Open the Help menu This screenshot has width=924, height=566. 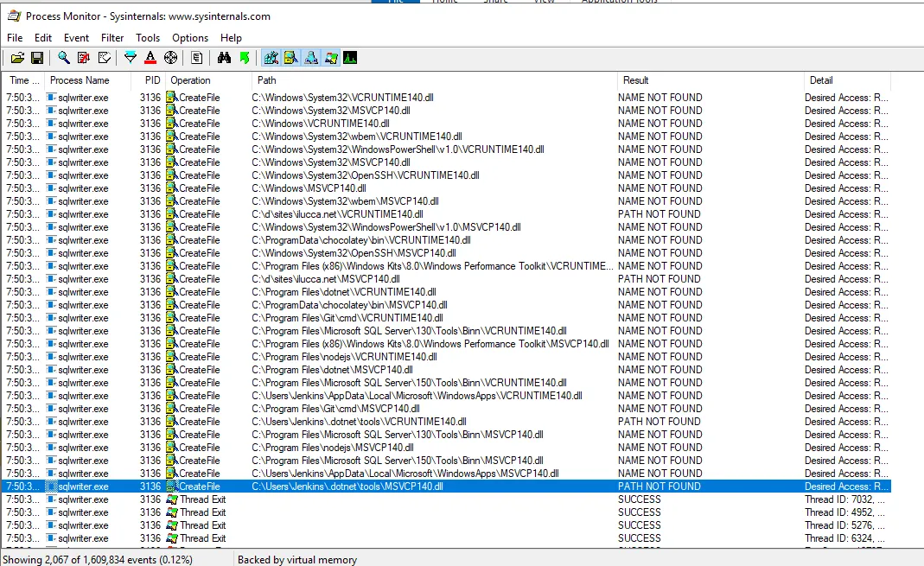[x=231, y=38]
